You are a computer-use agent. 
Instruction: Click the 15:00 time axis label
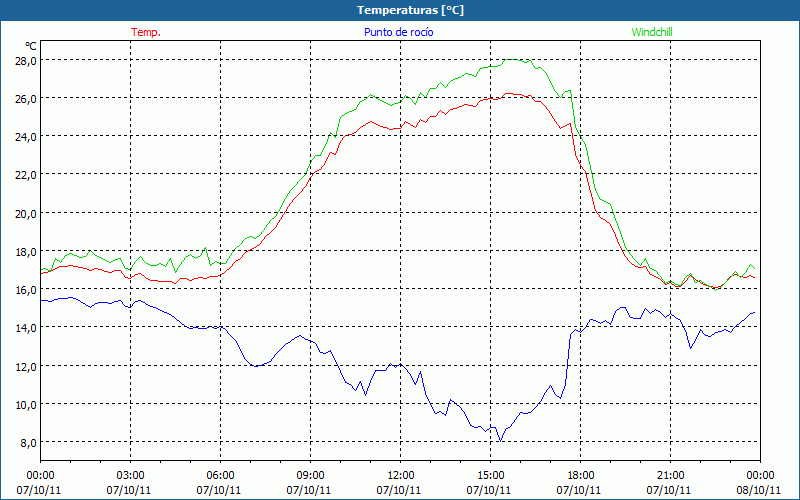pos(490,476)
